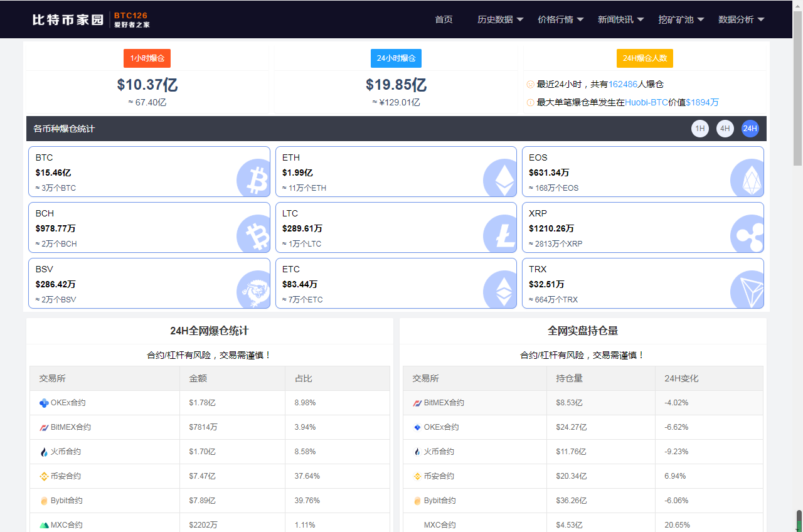This screenshot has height=532, width=803.
Task: Expand the 数据分析 navigation dropdown
Action: [x=741, y=19]
